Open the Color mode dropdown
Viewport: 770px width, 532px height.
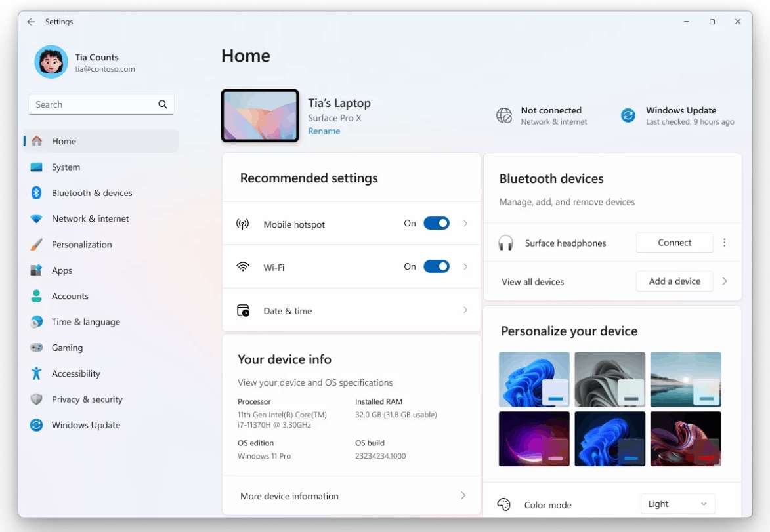[677, 504]
